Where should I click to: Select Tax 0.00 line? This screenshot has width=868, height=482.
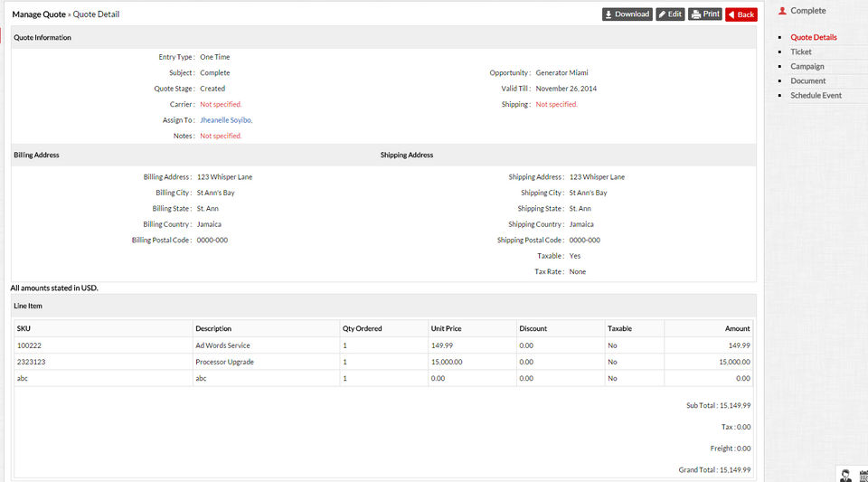point(736,427)
